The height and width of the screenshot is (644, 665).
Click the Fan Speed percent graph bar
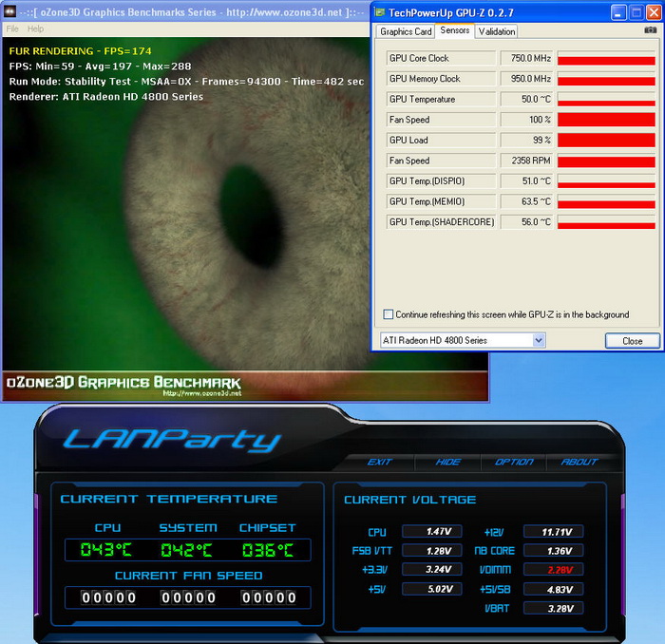[x=606, y=120]
